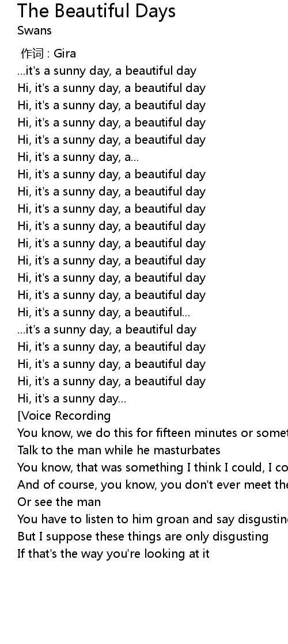Click the 'Talk to the man' lyric line

(119, 451)
